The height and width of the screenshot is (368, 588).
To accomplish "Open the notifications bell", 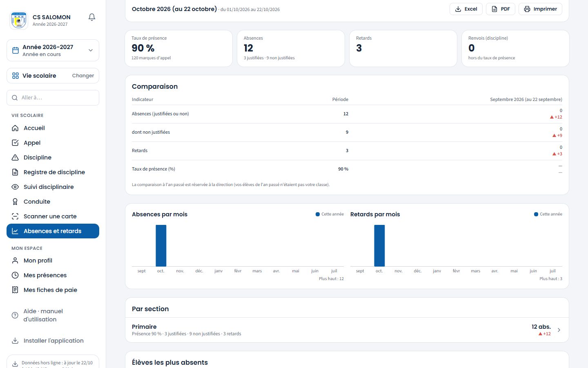I will click(92, 17).
